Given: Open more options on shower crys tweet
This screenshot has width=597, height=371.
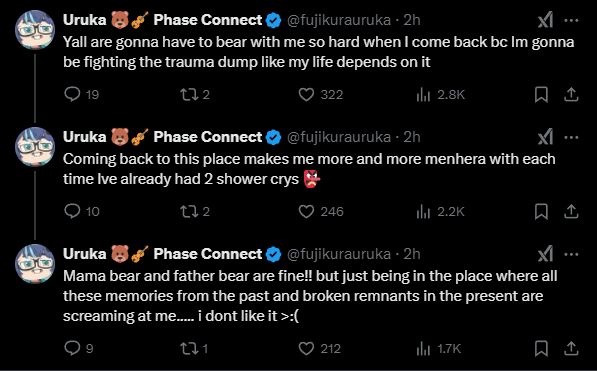Looking at the screenshot, I should (x=571, y=137).
